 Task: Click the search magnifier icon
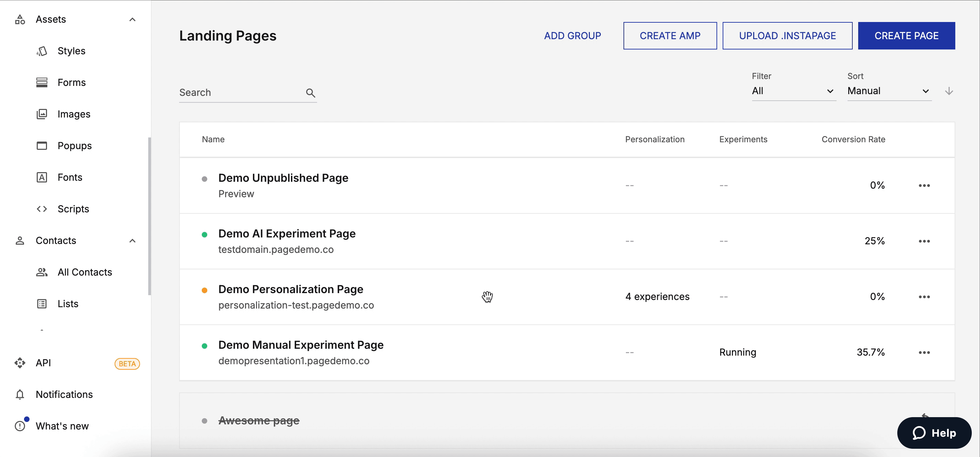point(311,92)
